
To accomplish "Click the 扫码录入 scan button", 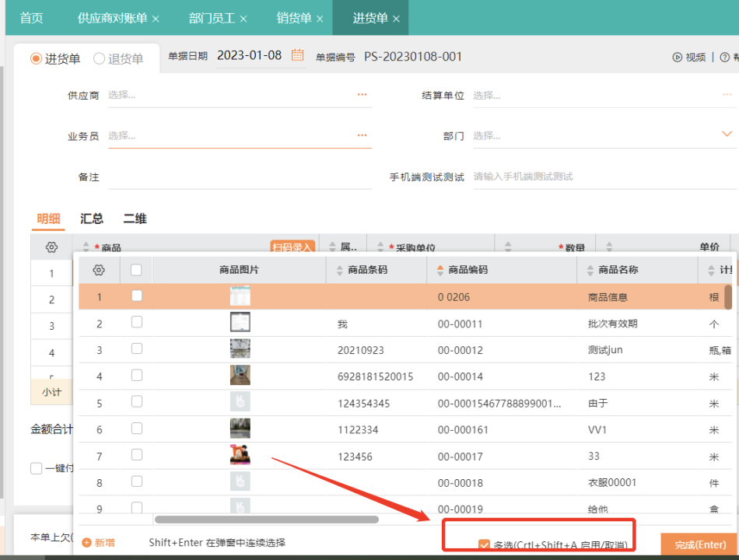I will point(292,247).
